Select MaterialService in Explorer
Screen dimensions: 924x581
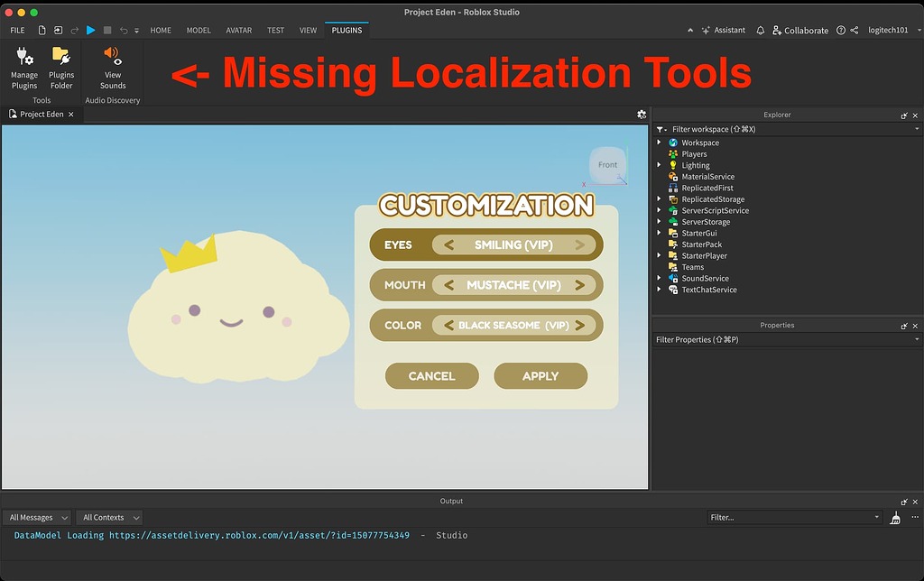pos(707,176)
